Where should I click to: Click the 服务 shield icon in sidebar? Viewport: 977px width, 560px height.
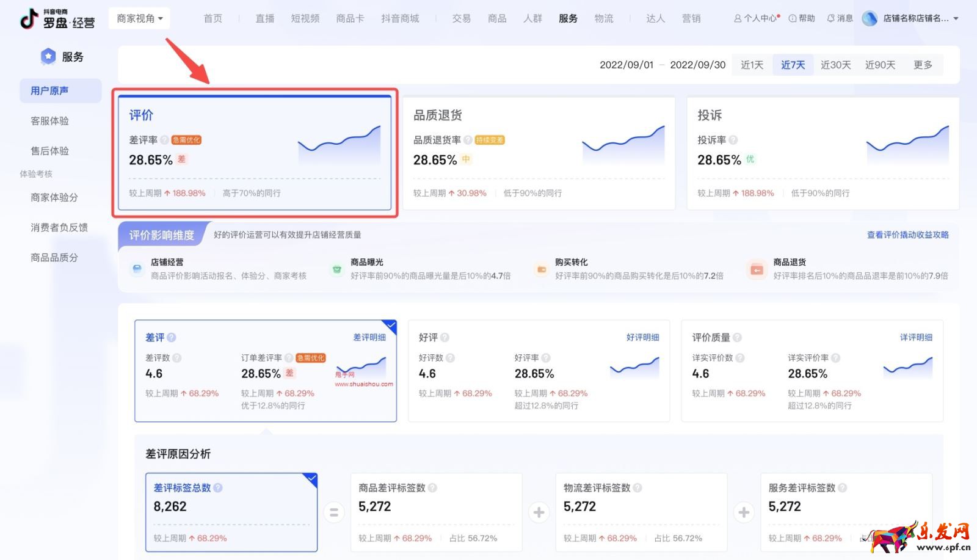(48, 56)
